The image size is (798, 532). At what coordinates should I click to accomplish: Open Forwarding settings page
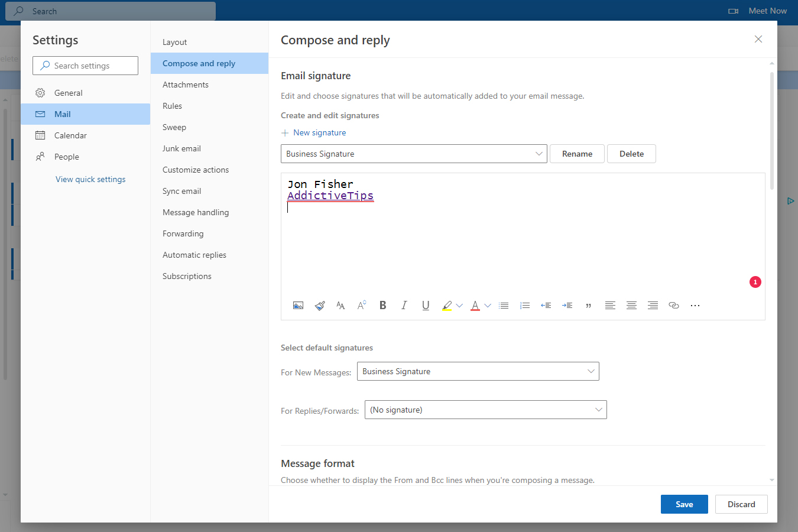pyautogui.click(x=209, y=233)
